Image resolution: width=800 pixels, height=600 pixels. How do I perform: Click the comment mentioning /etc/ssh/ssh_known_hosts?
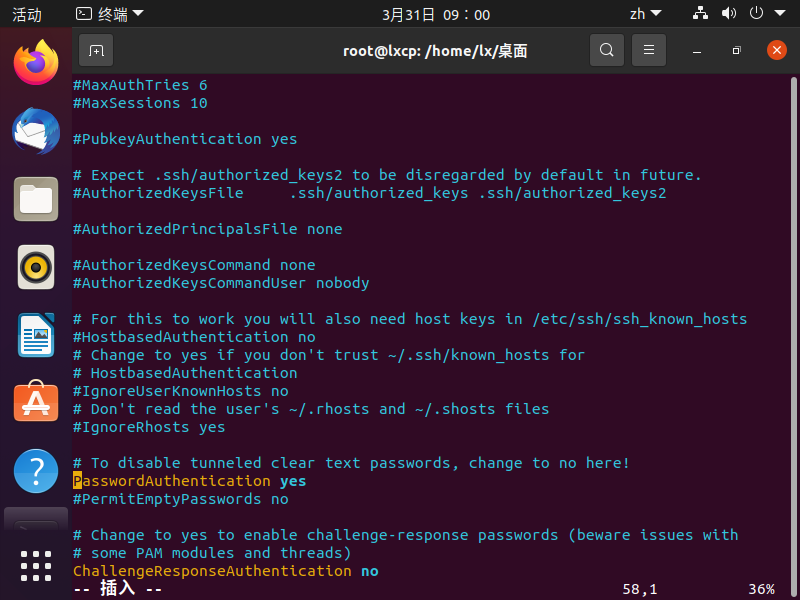(x=410, y=319)
